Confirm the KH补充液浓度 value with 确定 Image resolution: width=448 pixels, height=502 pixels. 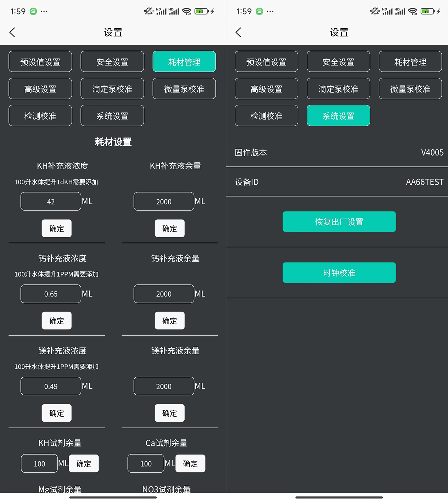[57, 229]
